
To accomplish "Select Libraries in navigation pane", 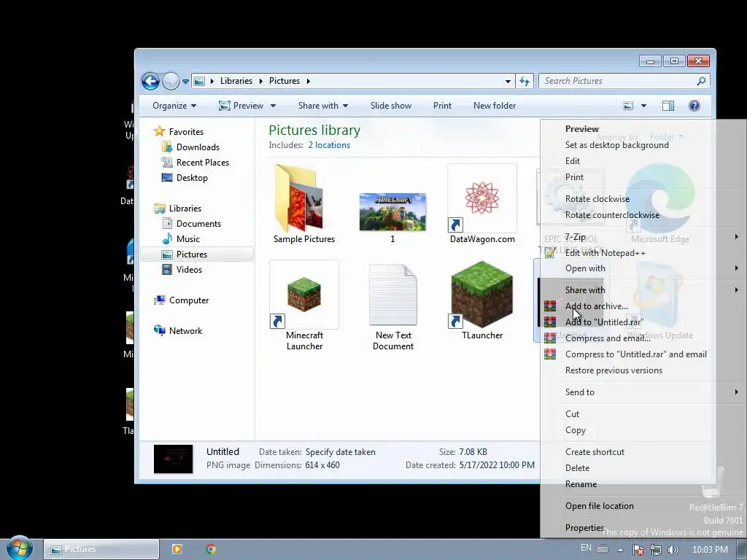I will coord(185,208).
